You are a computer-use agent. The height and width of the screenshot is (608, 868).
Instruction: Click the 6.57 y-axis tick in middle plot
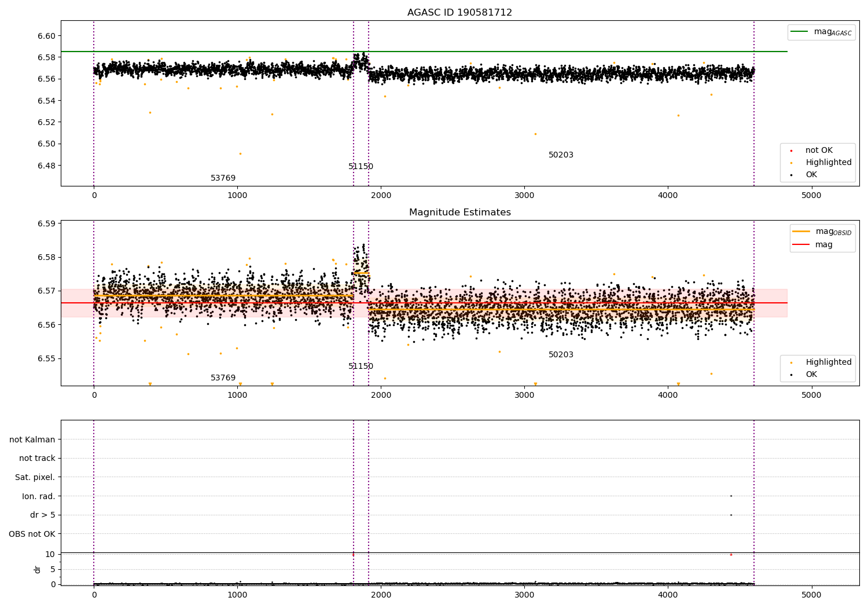[x=46, y=291]
